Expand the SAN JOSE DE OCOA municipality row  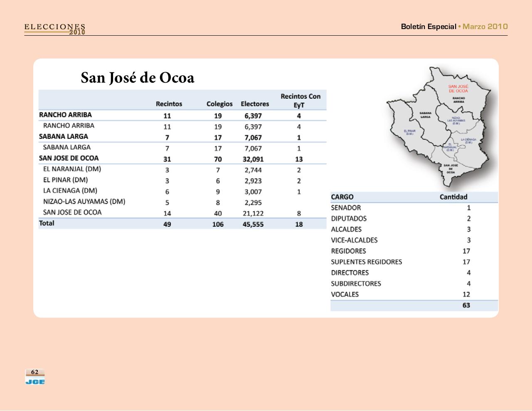69,158
